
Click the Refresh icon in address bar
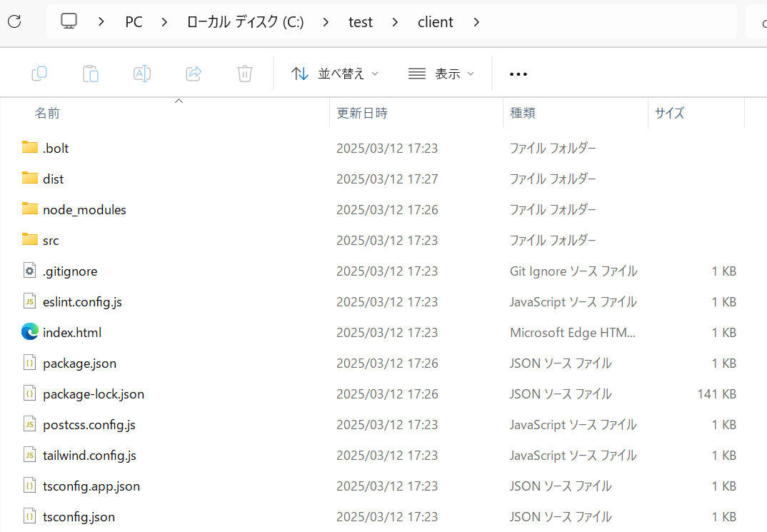pos(14,21)
